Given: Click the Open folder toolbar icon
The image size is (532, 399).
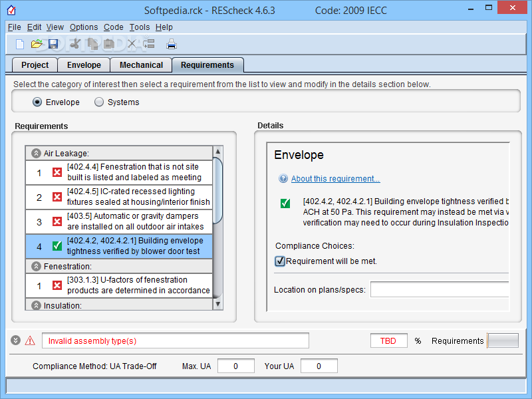Looking at the screenshot, I should 37,44.
